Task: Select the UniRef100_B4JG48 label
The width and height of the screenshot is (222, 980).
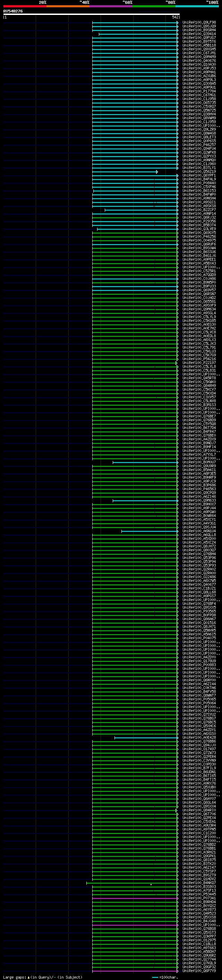Action: tap(199, 921)
